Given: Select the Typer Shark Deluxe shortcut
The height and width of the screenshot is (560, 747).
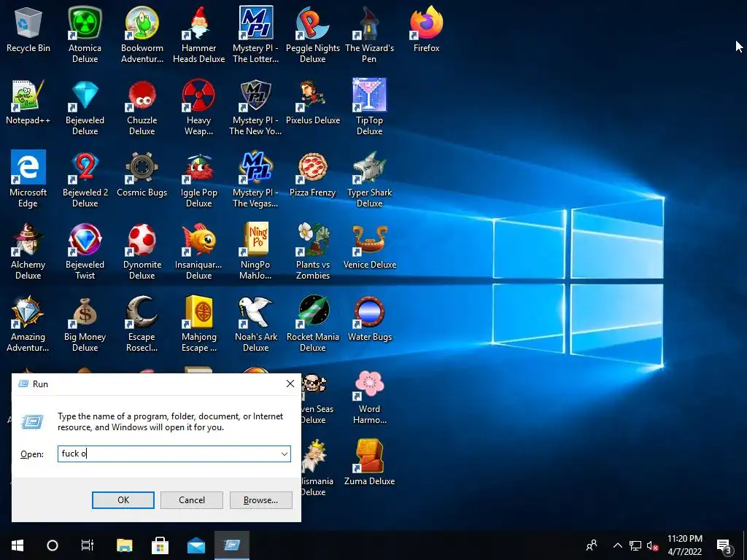Looking at the screenshot, I should point(370,179).
